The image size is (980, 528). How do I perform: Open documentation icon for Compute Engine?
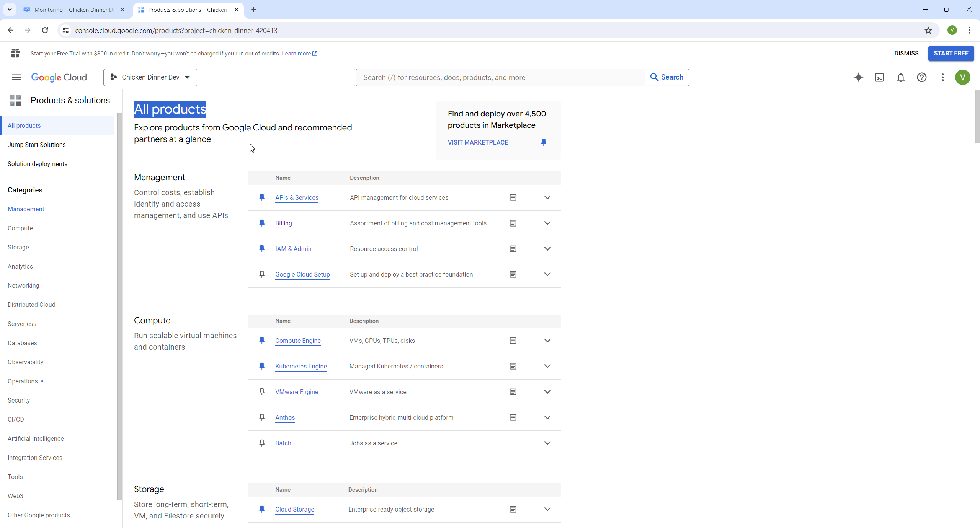coord(513,341)
